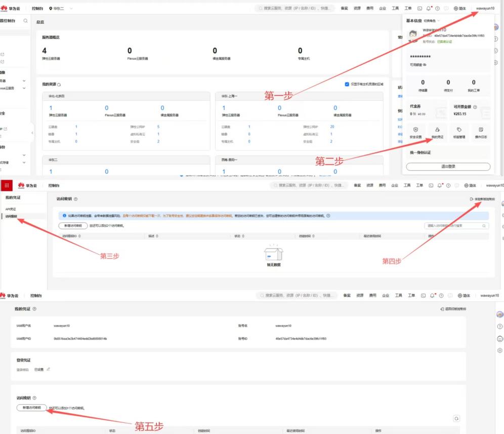
Task: Click search field in top screenshot header
Action: click(x=295, y=9)
